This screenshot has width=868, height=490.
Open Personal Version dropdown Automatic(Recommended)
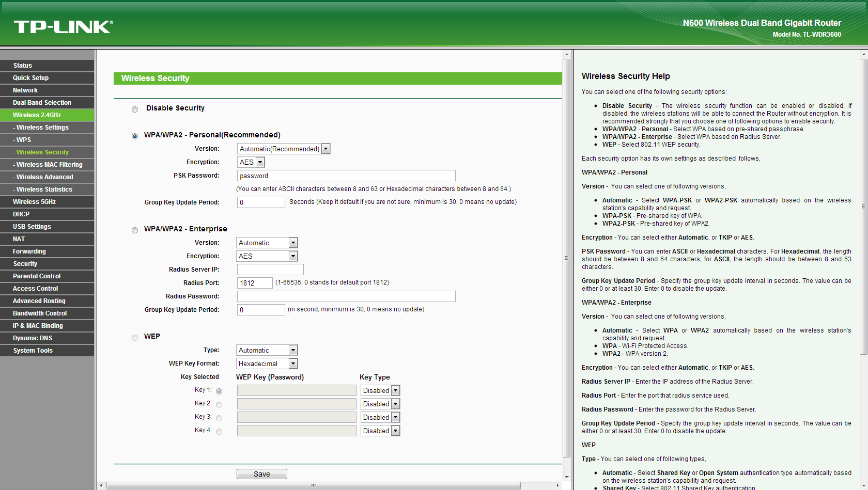click(x=284, y=149)
